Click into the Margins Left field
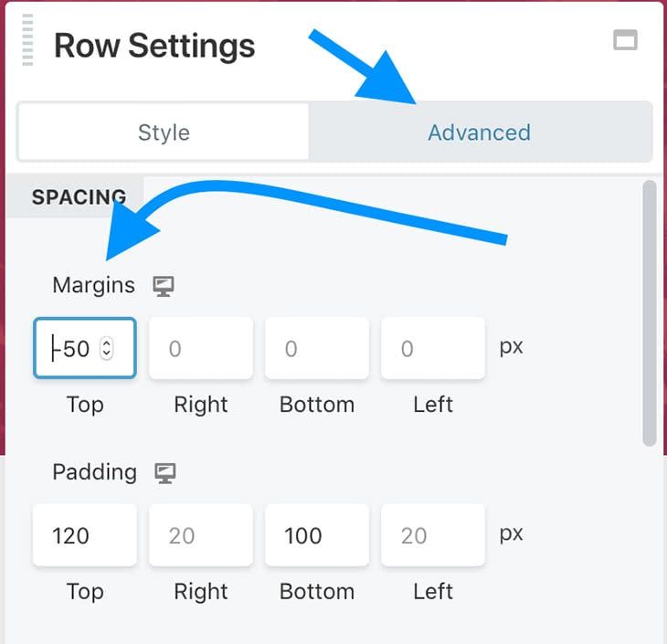The width and height of the screenshot is (667, 644). click(x=432, y=348)
